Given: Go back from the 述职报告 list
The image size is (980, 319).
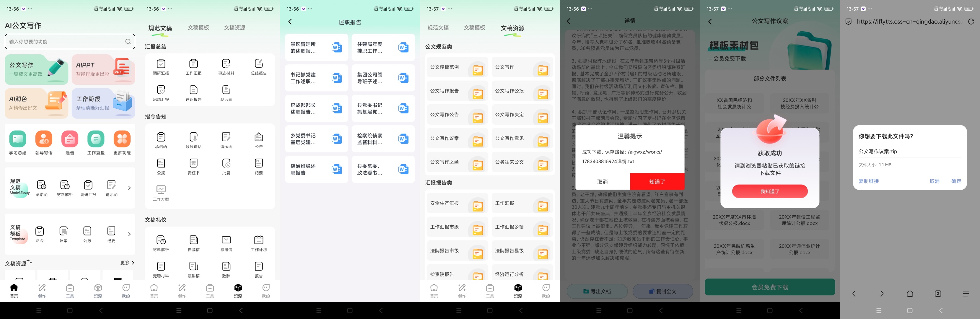Looking at the screenshot, I should point(290,22).
